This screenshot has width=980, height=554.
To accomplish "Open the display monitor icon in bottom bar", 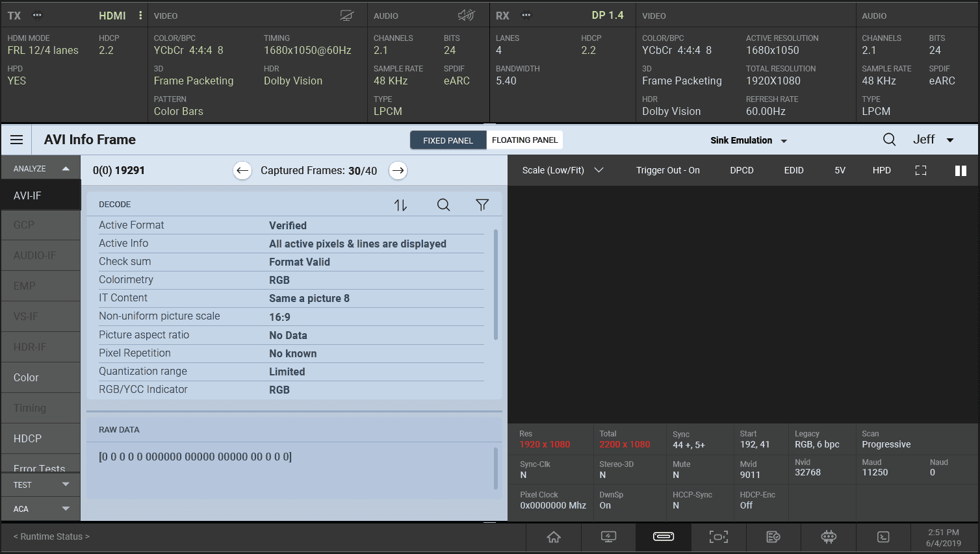I will click(x=608, y=536).
